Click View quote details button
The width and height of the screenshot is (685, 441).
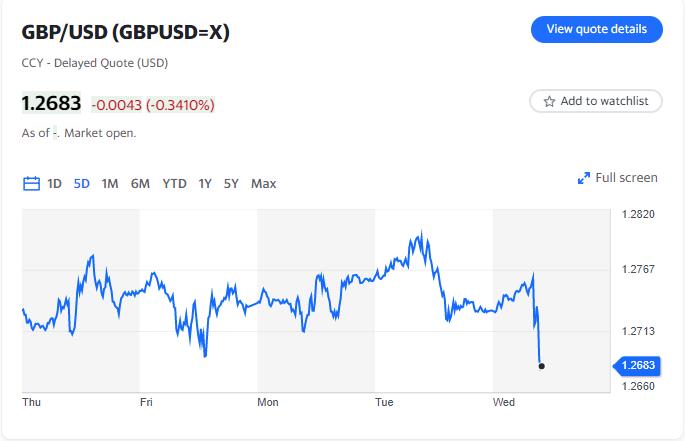click(x=596, y=29)
